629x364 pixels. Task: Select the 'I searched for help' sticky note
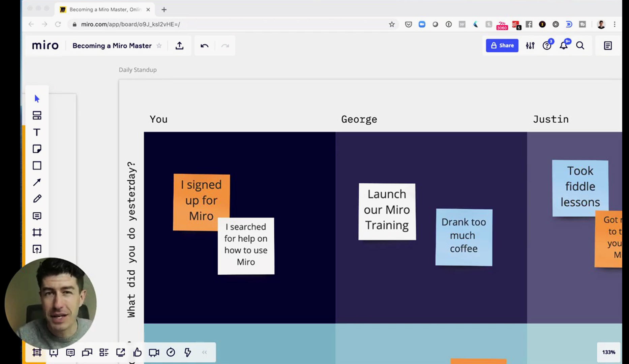246,246
